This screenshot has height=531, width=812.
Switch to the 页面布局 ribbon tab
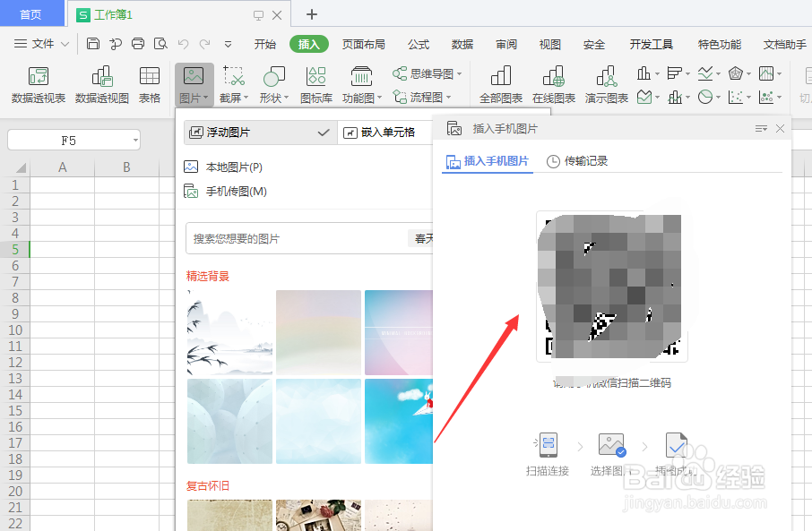[x=363, y=42]
